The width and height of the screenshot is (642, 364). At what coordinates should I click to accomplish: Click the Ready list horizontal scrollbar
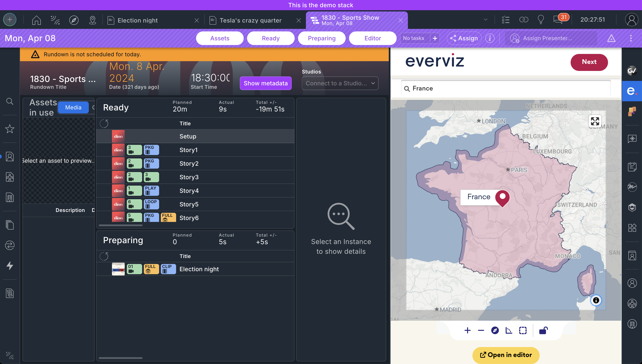click(x=120, y=226)
